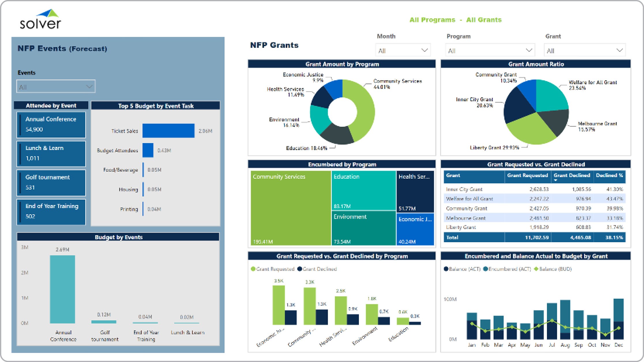Screen dimensions: 644x362
Task: Click Grant Declined legend marker
Action: coord(300,269)
